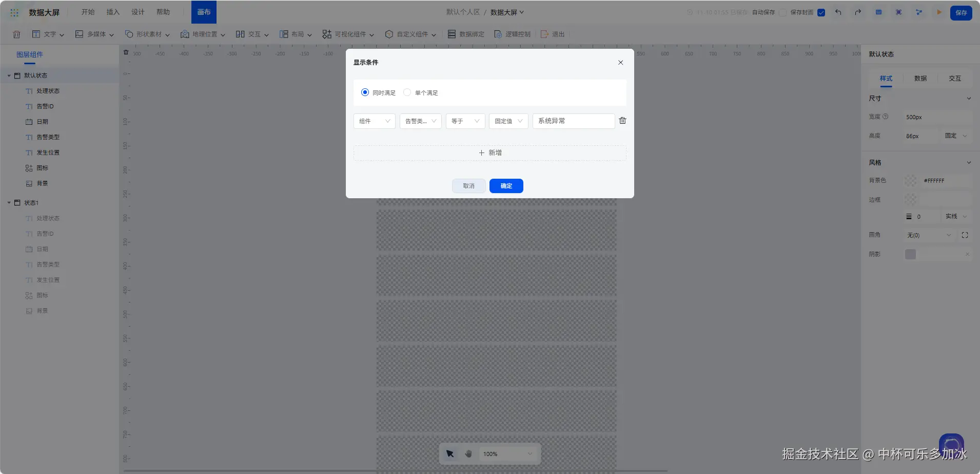Open the 可视化组件 toolbar menu
This screenshot has width=980, height=474.
point(348,34)
